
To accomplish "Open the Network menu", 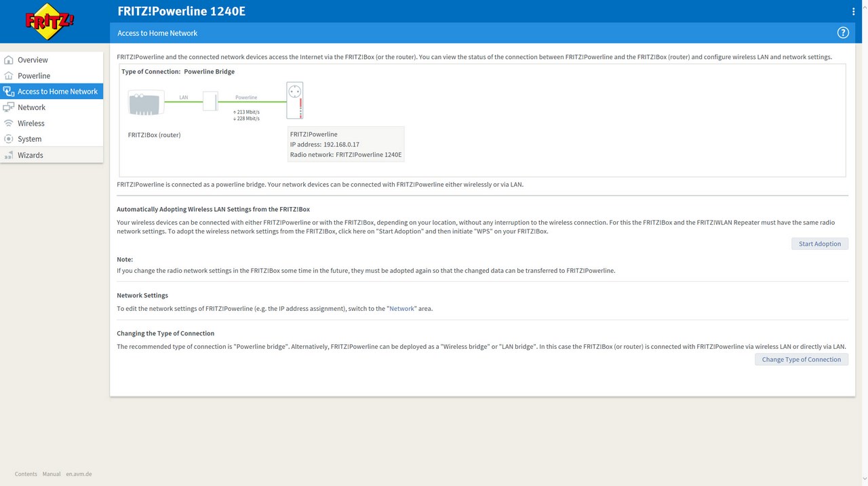I will 52,107.
